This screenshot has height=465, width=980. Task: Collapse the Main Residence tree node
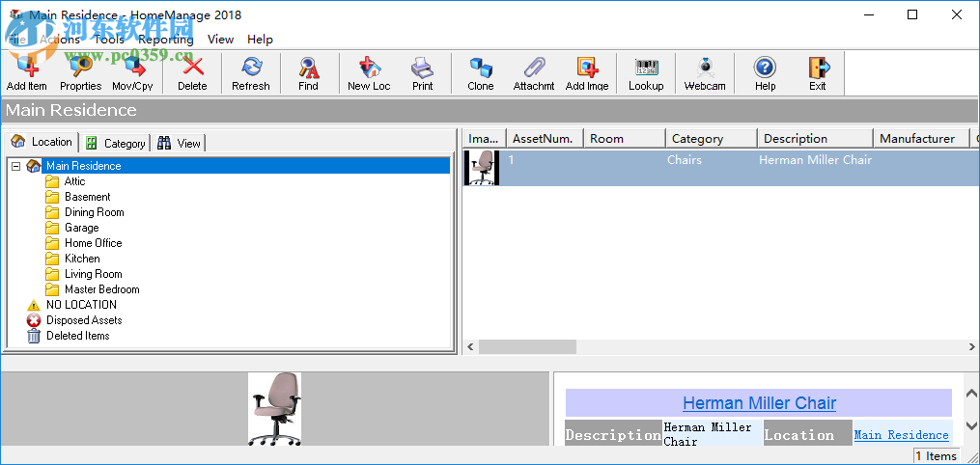point(16,166)
